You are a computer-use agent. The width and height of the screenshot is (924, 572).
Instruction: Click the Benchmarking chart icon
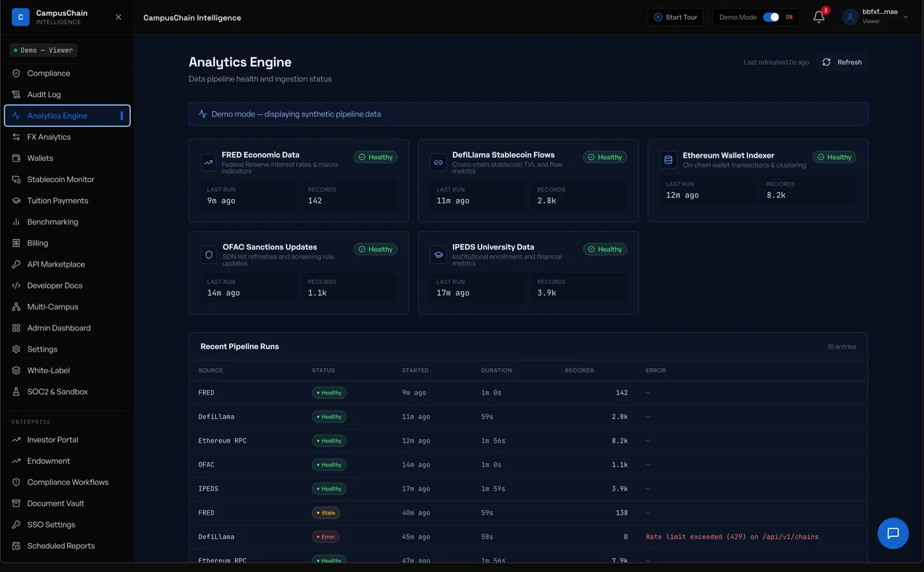tap(16, 222)
